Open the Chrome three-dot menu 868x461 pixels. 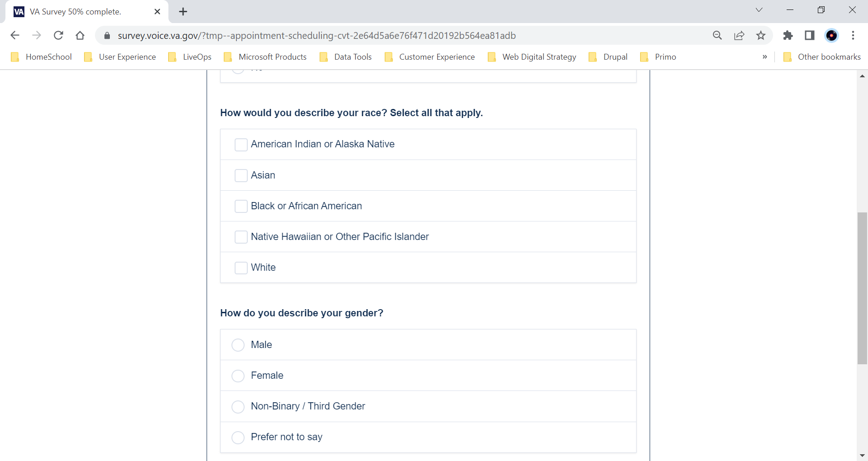[x=853, y=35]
